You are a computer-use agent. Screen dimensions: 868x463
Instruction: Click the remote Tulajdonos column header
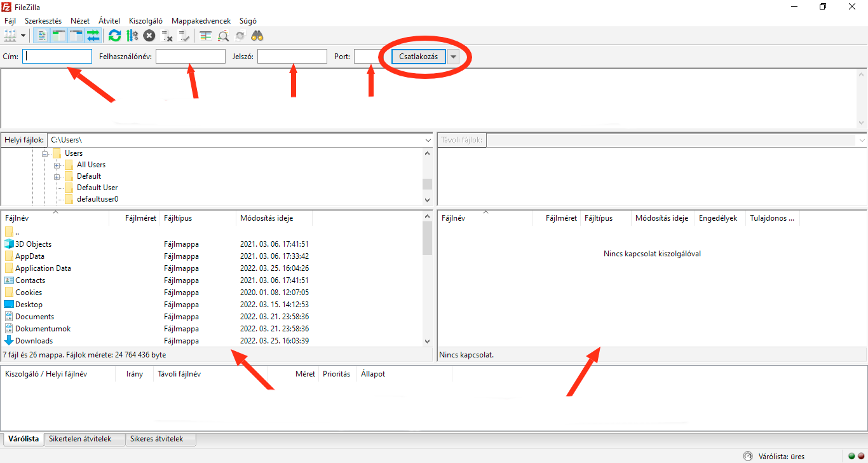[773, 218]
